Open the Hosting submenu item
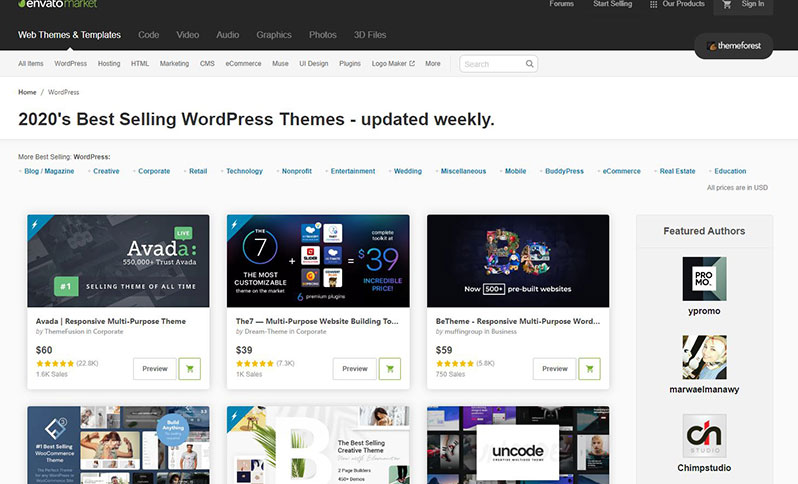This screenshot has height=484, width=798. point(109,64)
